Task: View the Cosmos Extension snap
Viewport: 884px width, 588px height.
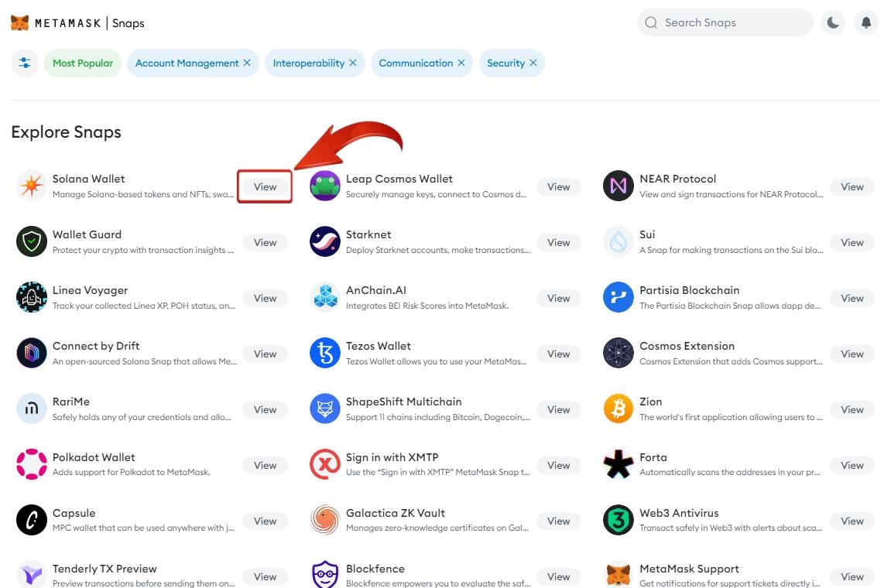Action: click(851, 354)
